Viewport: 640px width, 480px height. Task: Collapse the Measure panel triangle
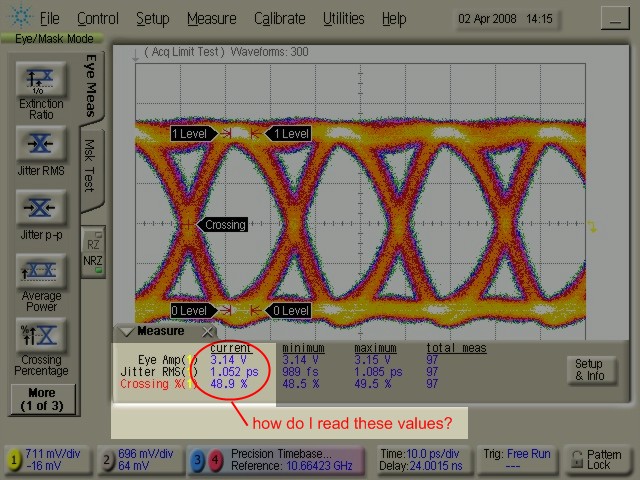tap(125, 331)
